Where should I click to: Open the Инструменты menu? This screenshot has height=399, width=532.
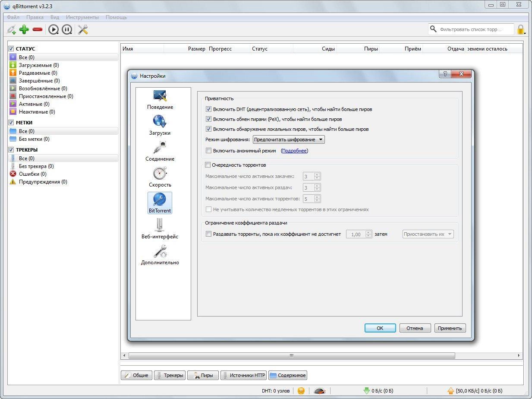82,17
